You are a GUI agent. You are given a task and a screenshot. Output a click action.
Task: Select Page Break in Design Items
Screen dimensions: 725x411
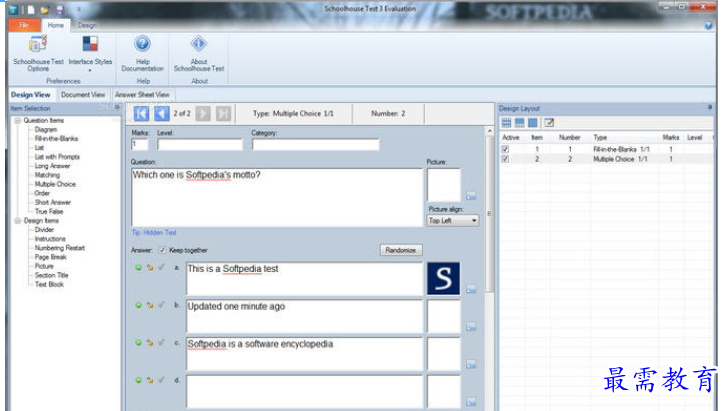pyautogui.click(x=50, y=257)
